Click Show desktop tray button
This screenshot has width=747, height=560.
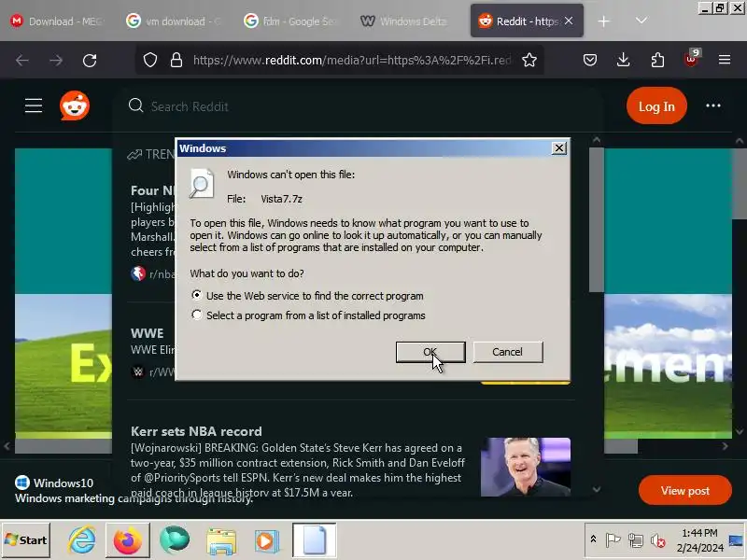click(x=736, y=540)
